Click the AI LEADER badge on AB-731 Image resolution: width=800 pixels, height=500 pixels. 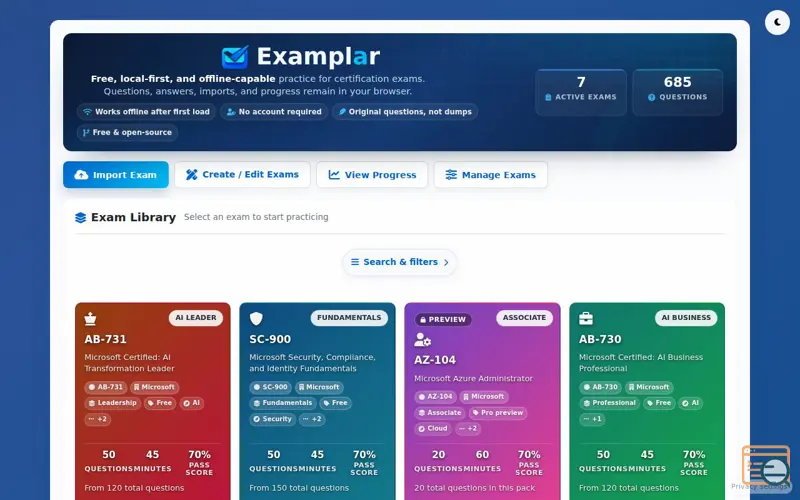(196, 318)
